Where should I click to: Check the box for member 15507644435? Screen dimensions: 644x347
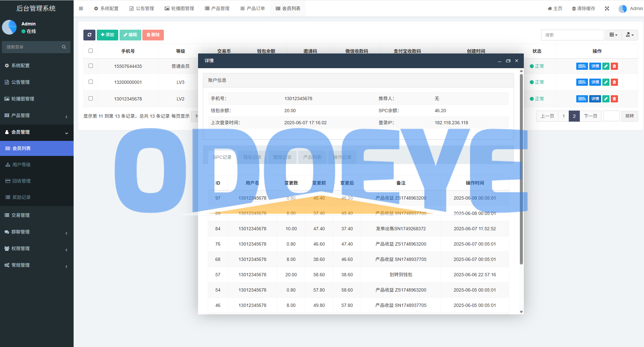coord(91,66)
